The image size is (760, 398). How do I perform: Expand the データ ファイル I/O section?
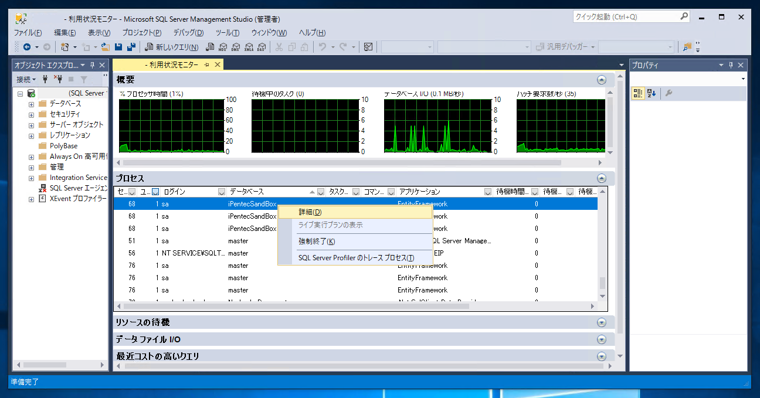click(602, 339)
